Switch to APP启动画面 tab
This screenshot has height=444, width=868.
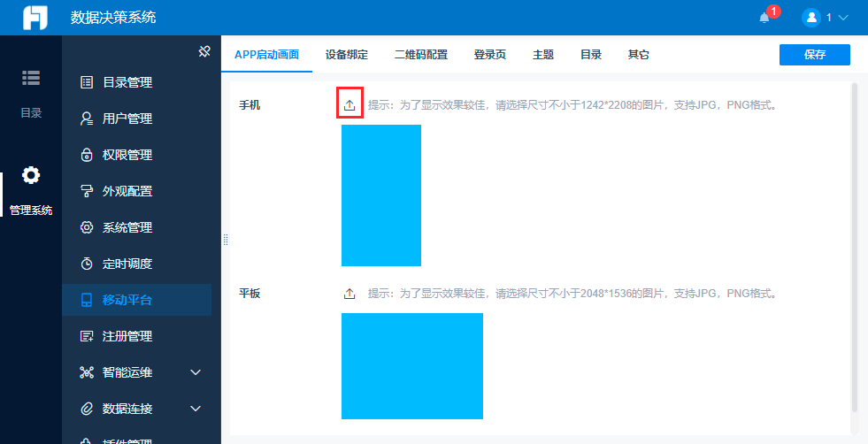pos(267,55)
